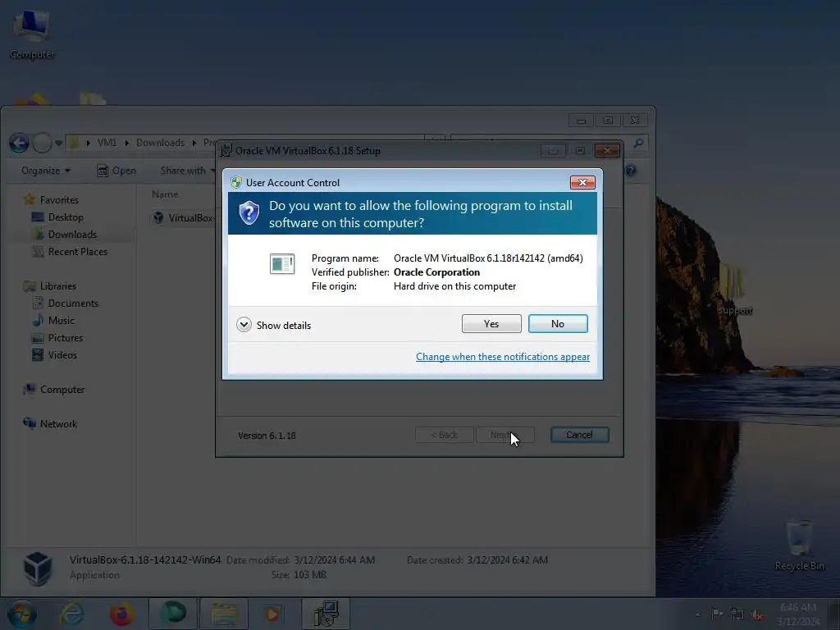
Task: Select Favorites in the Explorer sidebar
Action: point(59,200)
